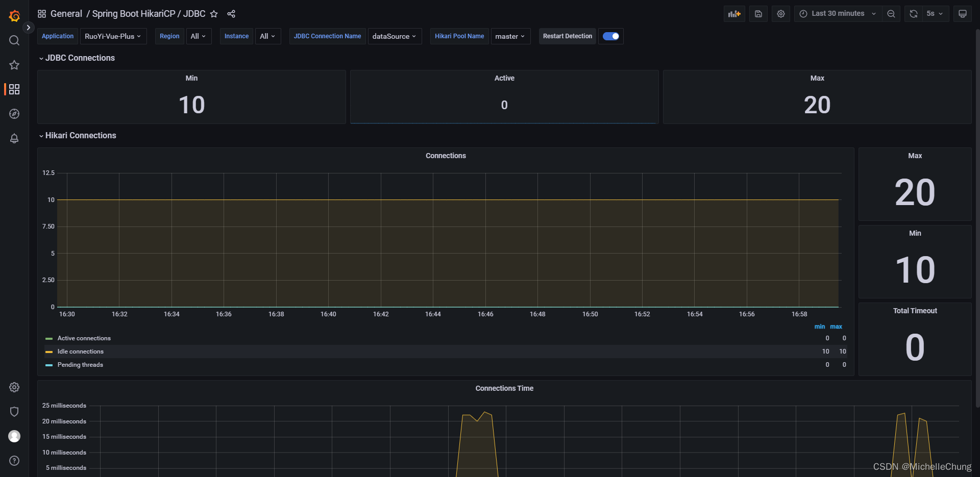
Task: Click the Add panel icon
Action: click(734, 14)
